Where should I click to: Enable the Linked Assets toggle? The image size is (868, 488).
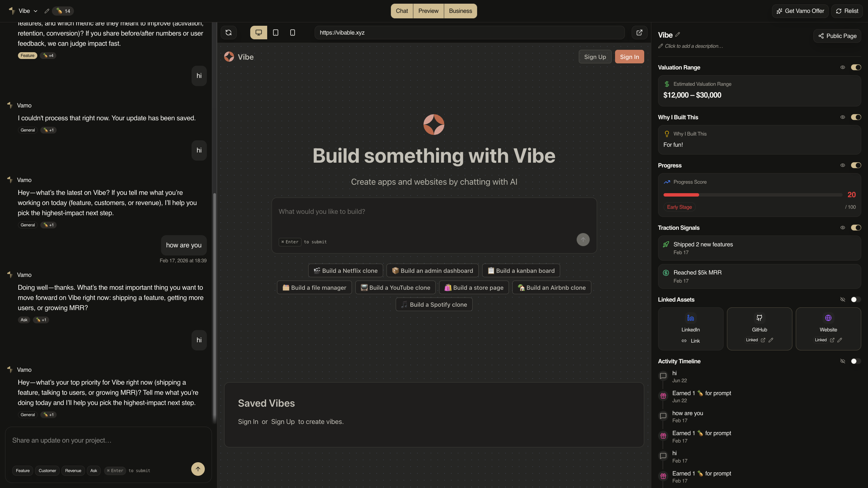pos(856,300)
